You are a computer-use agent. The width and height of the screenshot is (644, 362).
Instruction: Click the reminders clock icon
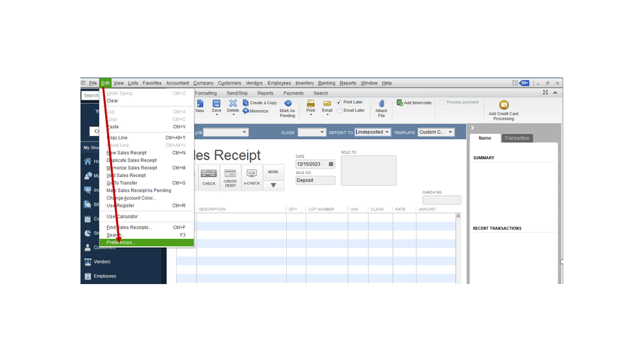tap(514, 83)
